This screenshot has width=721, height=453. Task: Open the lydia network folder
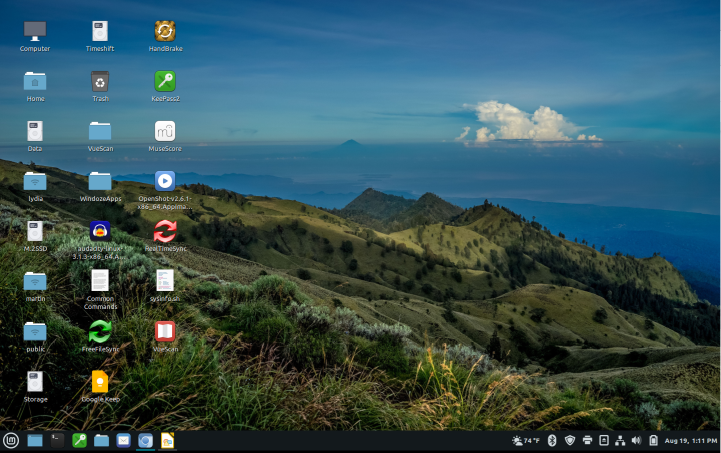click(x=35, y=182)
